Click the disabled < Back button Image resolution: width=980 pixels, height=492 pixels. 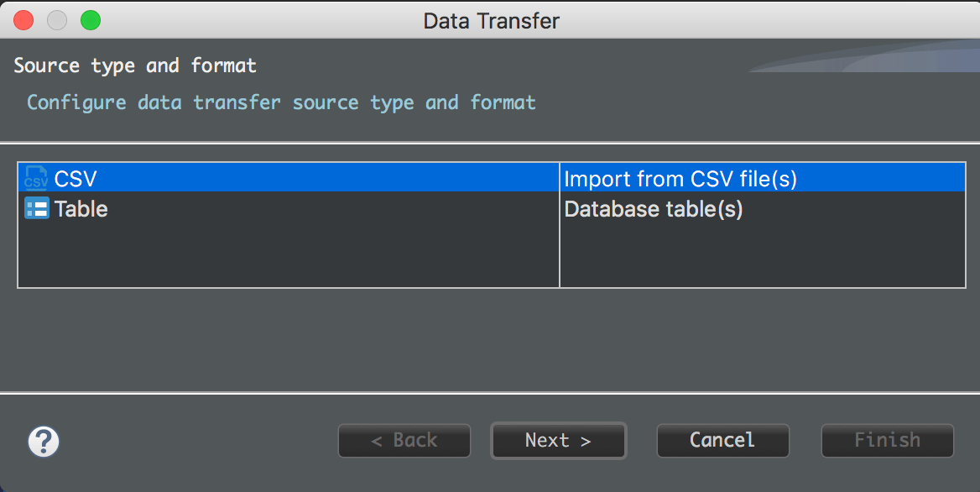pos(404,441)
